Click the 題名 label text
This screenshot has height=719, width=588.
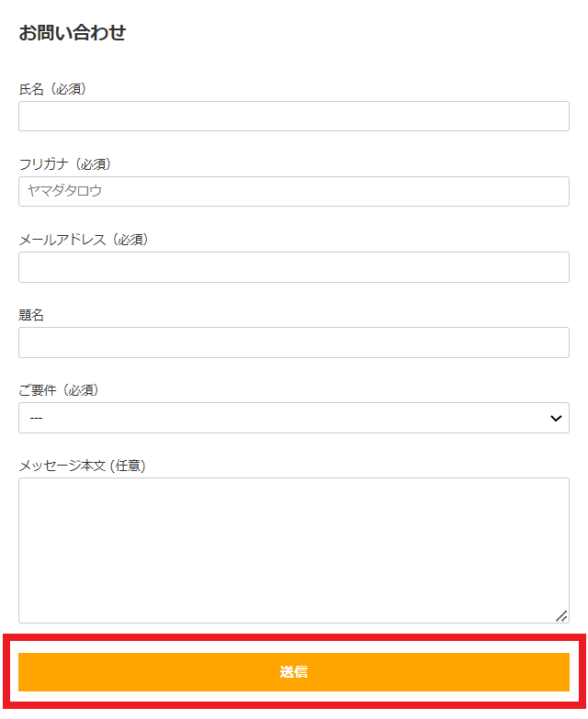pos(31,315)
